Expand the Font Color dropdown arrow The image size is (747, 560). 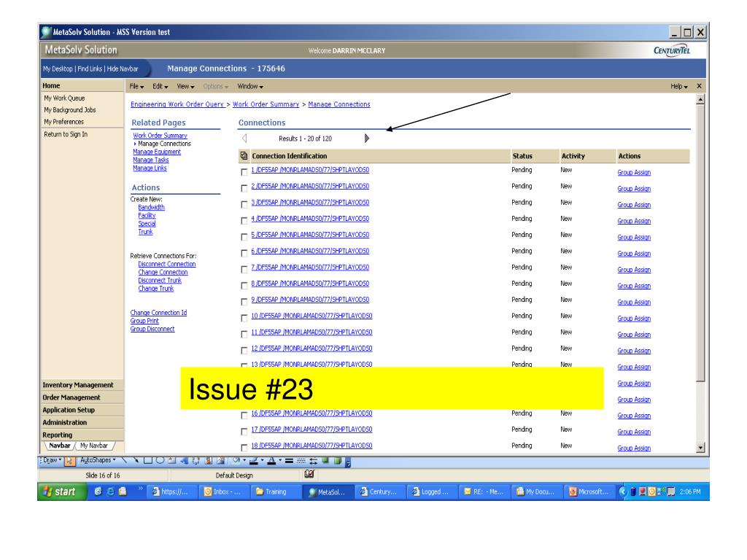(280, 461)
